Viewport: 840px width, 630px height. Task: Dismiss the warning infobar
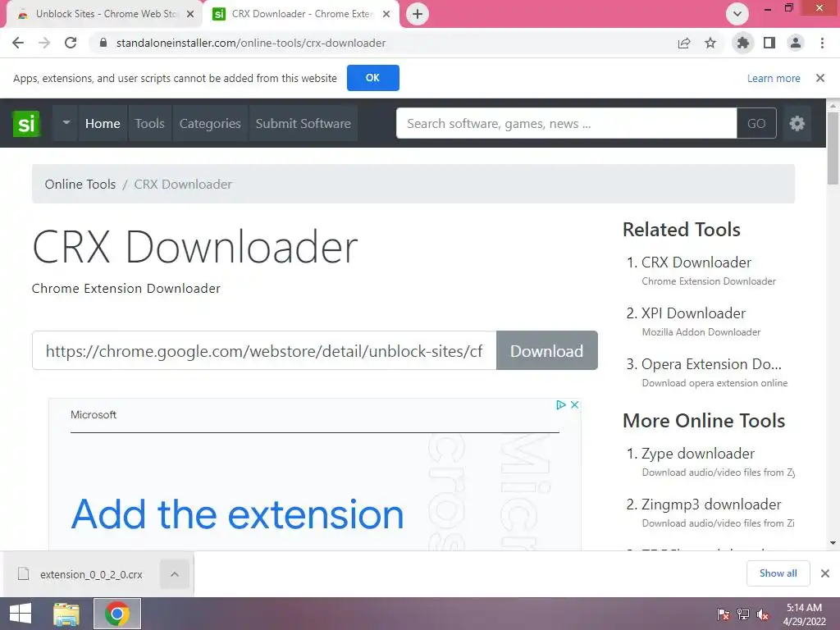pyautogui.click(x=820, y=78)
